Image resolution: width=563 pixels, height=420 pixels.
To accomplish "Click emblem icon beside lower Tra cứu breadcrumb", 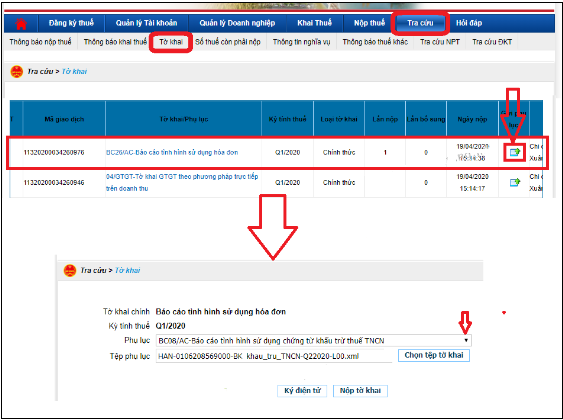I will coord(70,270).
